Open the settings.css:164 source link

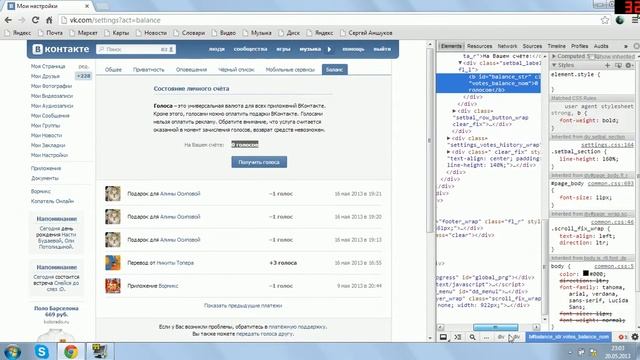tap(607, 145)
